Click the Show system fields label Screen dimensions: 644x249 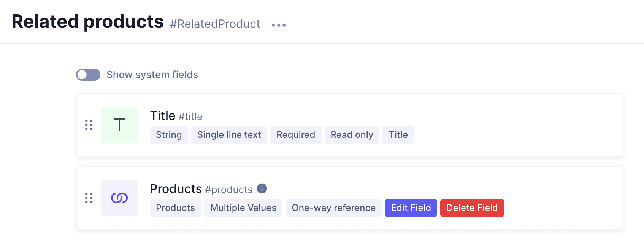click(152, 75)
